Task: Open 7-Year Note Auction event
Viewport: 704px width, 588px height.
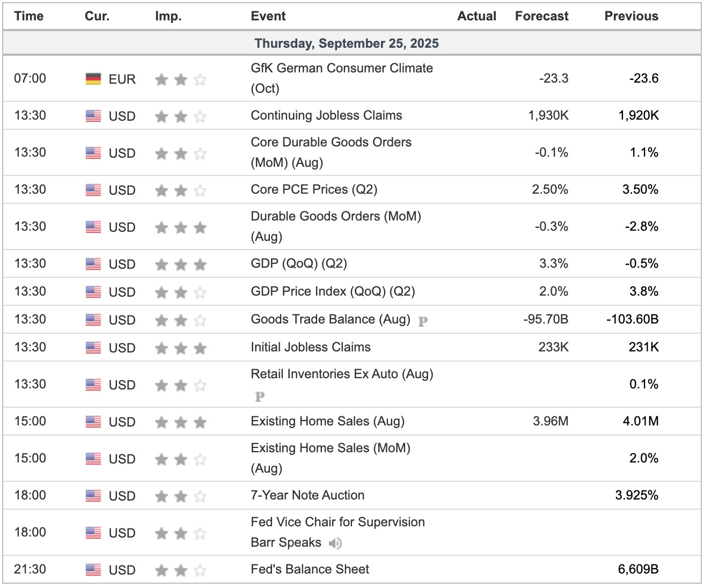Action: pyautogui.click(x=307, y=495)
